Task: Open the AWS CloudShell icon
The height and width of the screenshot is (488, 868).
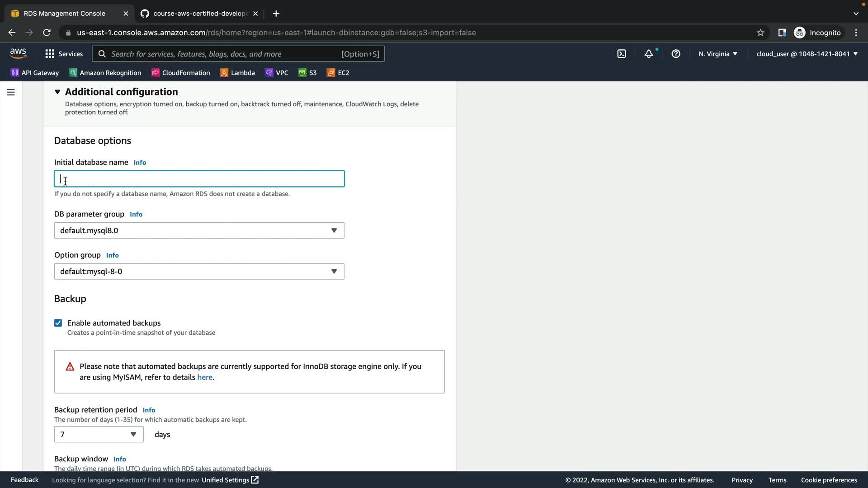Action: pos(622,54)
